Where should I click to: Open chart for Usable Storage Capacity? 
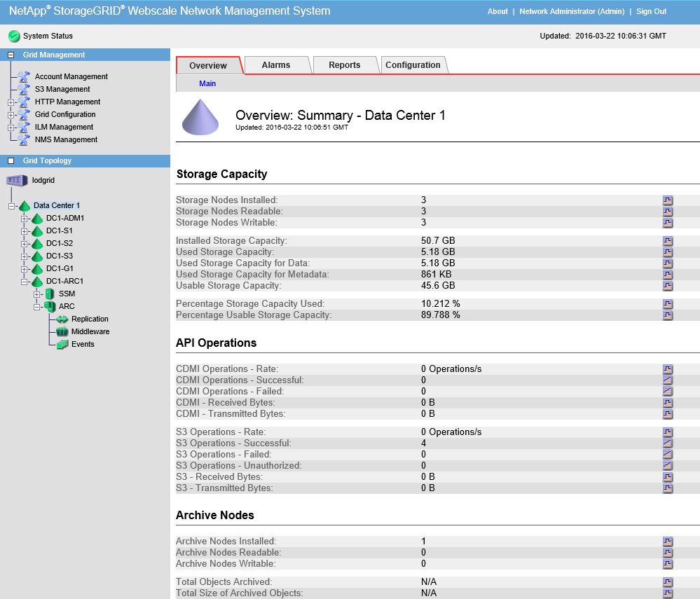coord(667,286)
